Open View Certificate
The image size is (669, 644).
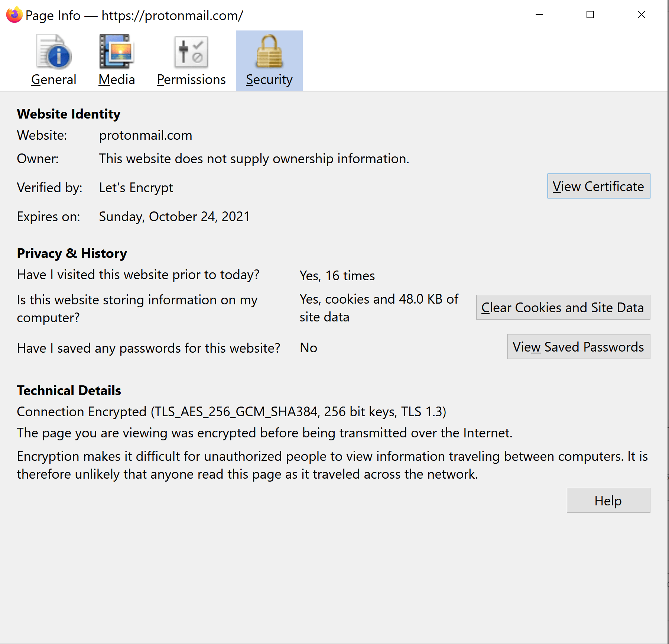[599, 186]
